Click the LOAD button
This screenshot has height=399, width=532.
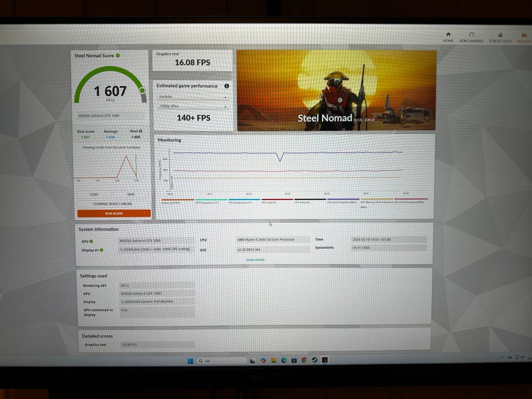click(94, 195)
